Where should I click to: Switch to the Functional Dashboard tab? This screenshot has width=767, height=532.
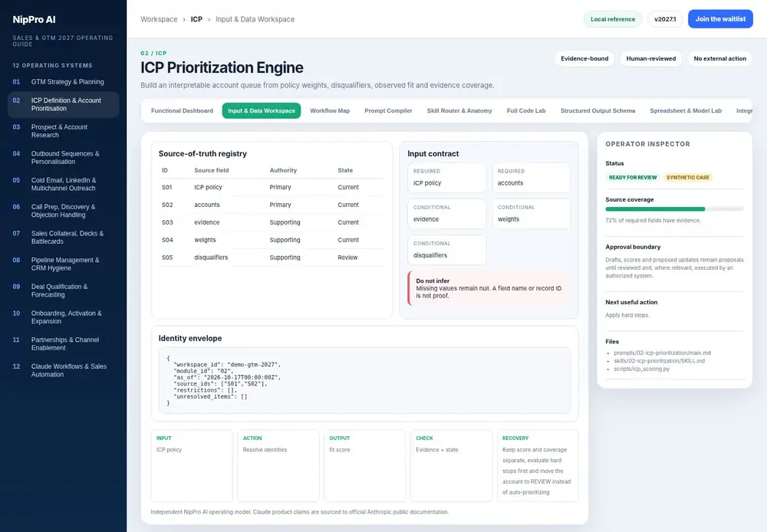[182, 110]
